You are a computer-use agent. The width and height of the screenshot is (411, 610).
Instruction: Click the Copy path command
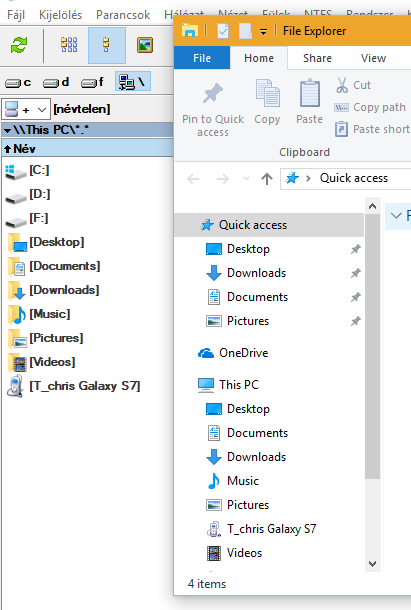coord(370,107)
